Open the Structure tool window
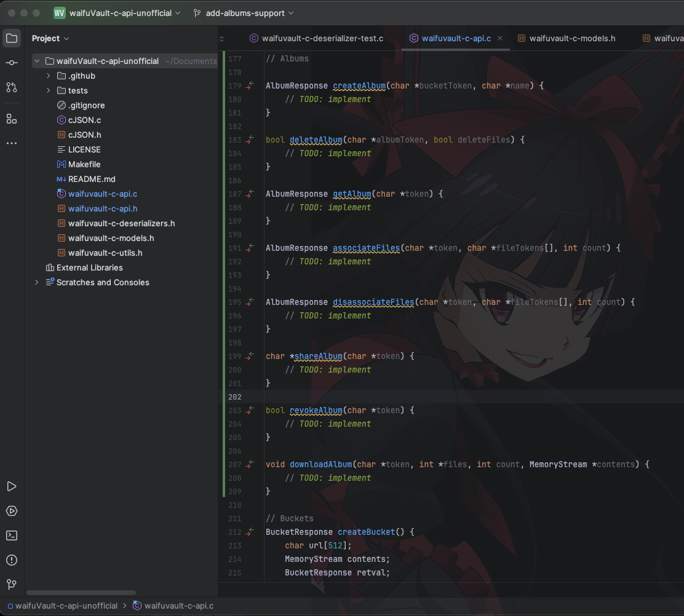 coord(12,119)
